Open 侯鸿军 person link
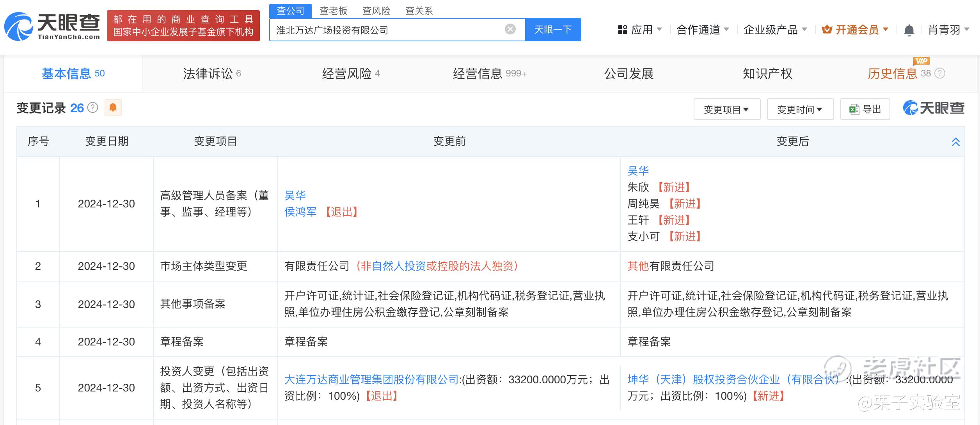The image size is (980, 425). [x=300, y=212]
